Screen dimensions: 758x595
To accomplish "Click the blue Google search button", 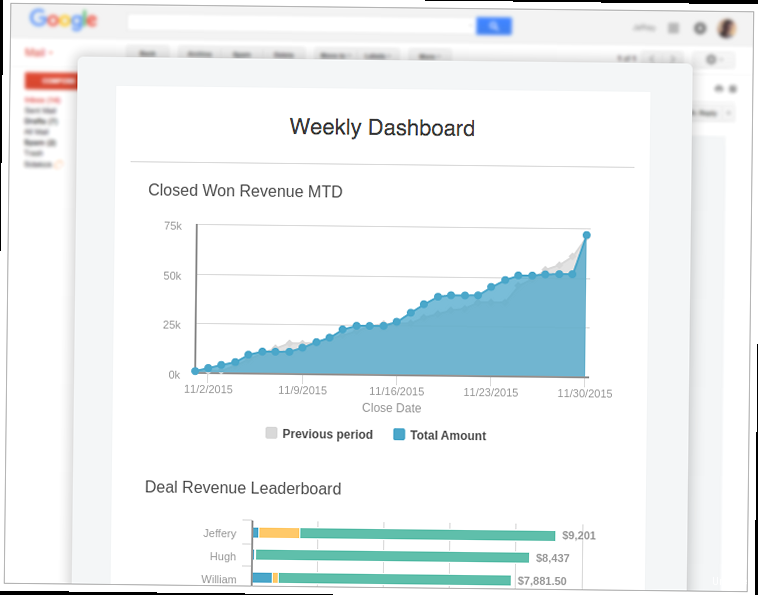I will click(x=494, y=26).
